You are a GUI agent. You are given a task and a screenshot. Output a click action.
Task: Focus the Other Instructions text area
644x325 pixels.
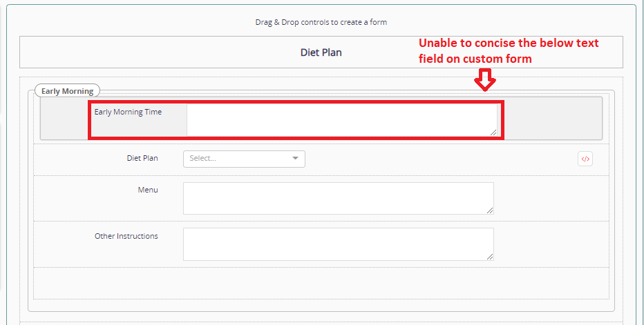338,244
